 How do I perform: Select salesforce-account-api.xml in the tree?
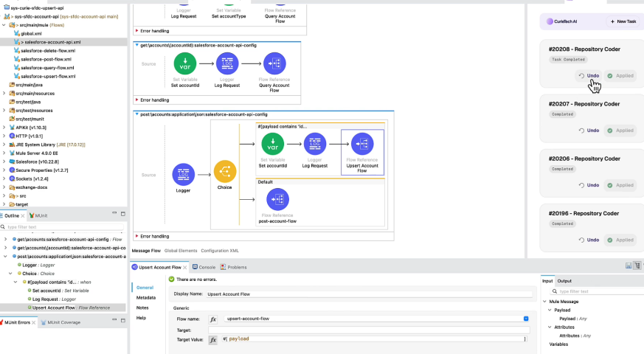pos(52,42)
